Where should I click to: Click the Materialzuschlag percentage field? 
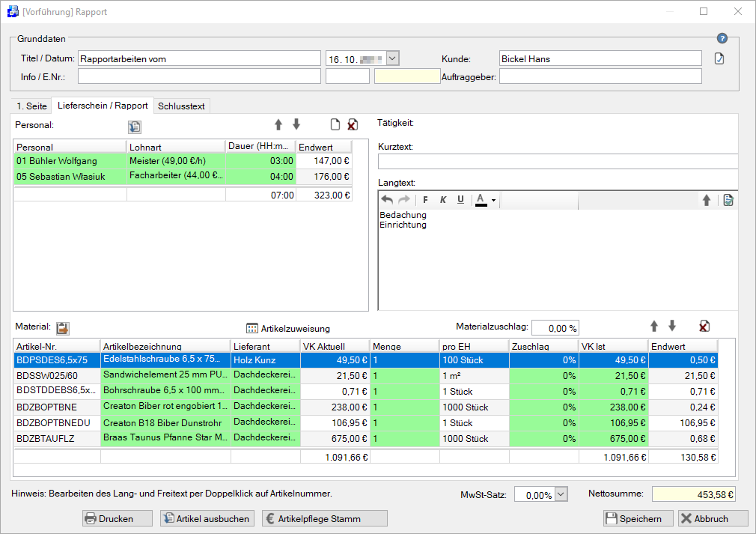point(555,328)
